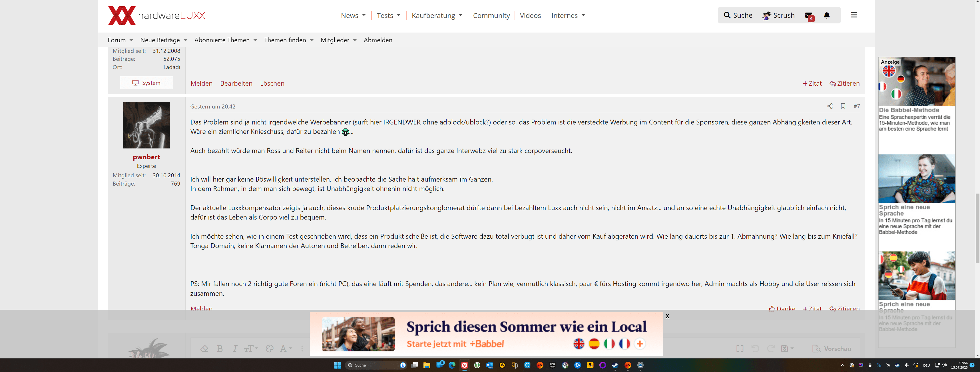Open the Windows Start button
This screenshot has height=372, width=980.
(x=338, y=365)
